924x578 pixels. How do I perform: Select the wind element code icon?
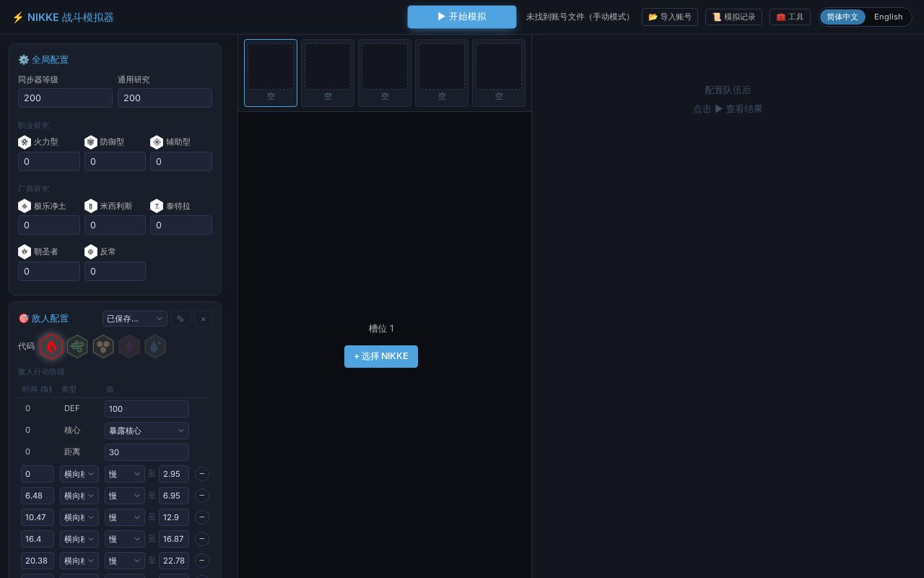click(77, 347)
